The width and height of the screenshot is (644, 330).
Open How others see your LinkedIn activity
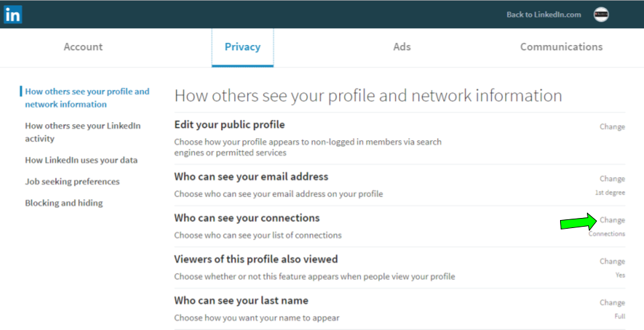pos(83,132)
